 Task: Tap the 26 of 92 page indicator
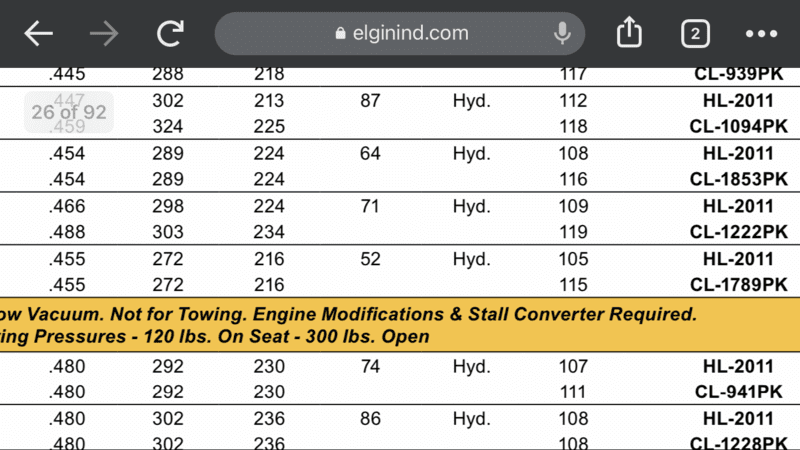68,112
